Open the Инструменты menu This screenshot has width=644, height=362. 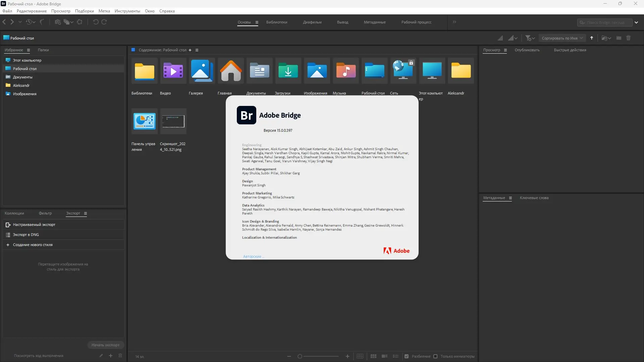[127, 11]
